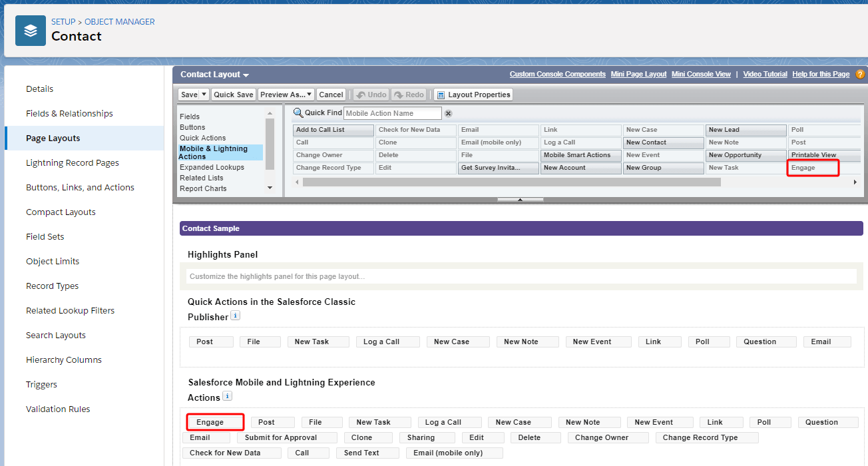868x466 pixels.
Task: Select Expanded Lookups palette category
Action: [x=212, y=167]
